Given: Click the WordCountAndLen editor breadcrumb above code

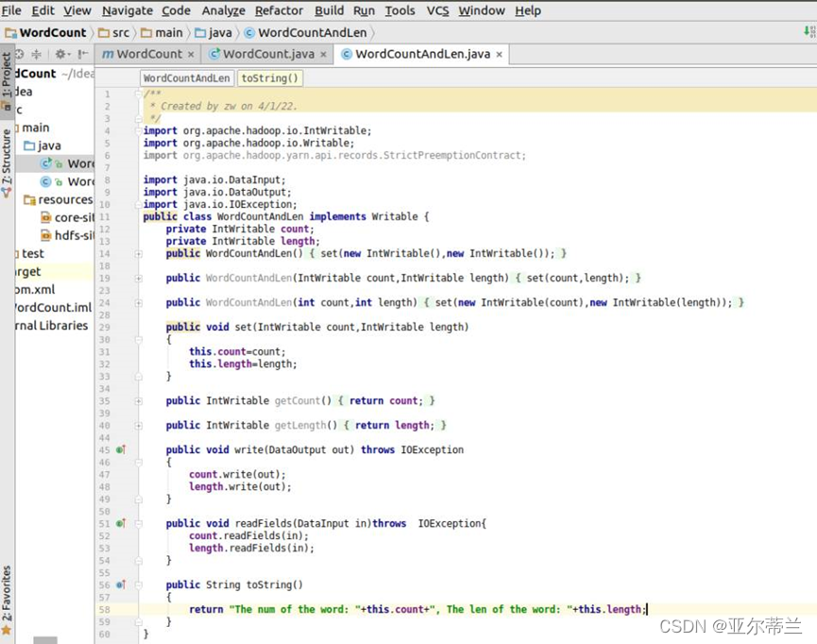Looking at the screenshot, I should (x=186, y=78).
